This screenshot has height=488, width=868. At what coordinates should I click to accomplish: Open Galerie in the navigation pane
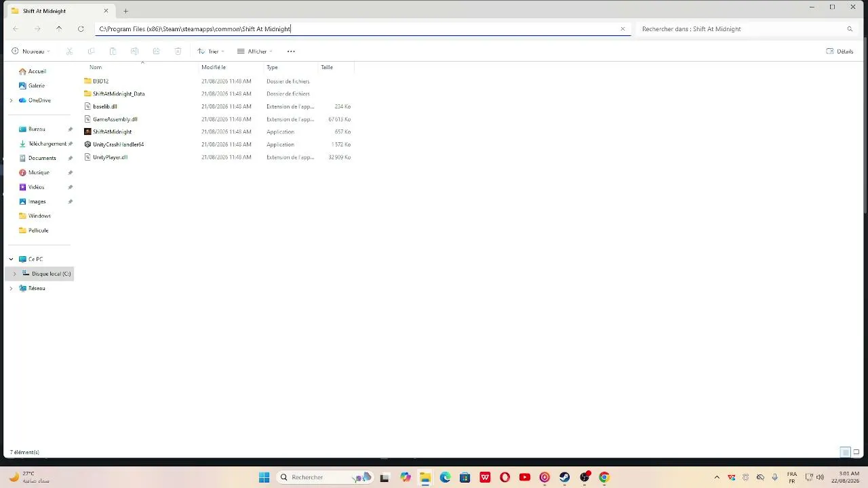click(37, 86)
